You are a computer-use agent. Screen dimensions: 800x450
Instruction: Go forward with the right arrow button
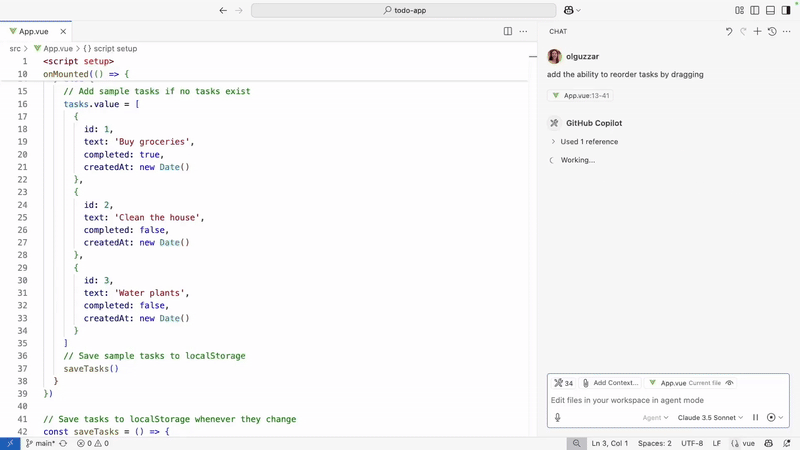(x=239, y=10)
